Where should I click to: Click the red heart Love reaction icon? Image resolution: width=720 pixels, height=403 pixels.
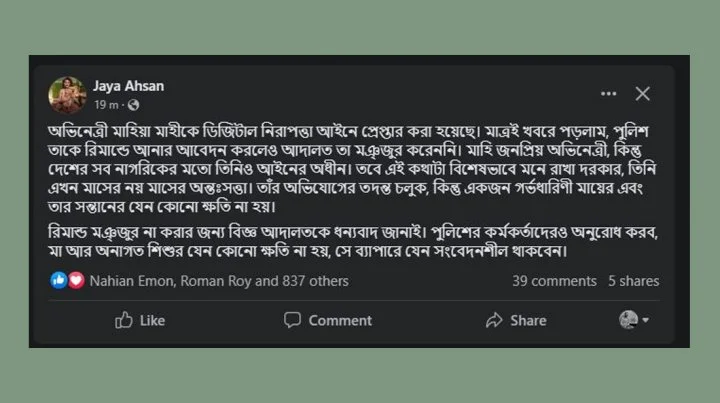[x=76, y=280]
